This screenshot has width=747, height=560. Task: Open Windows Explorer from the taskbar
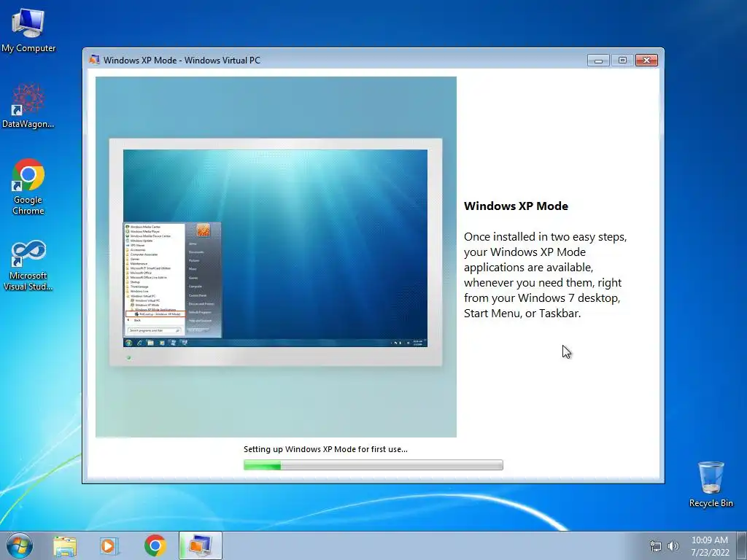pos(65,545)
